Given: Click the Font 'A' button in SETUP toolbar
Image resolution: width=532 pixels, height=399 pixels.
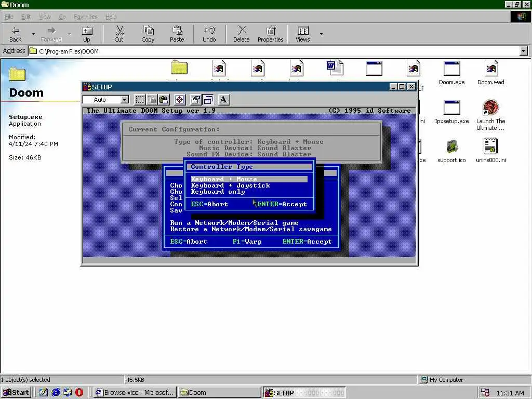Looking at the screenshot, I should click(223, 100).
